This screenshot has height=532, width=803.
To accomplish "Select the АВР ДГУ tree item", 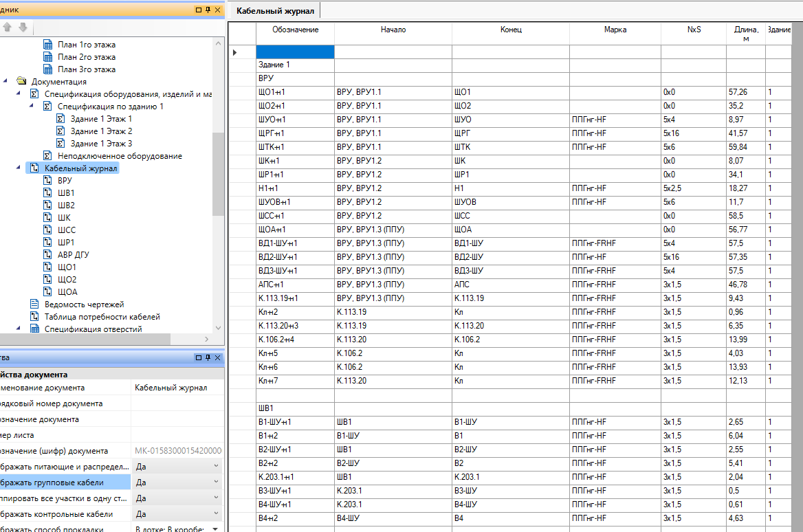I will (73, 255).
